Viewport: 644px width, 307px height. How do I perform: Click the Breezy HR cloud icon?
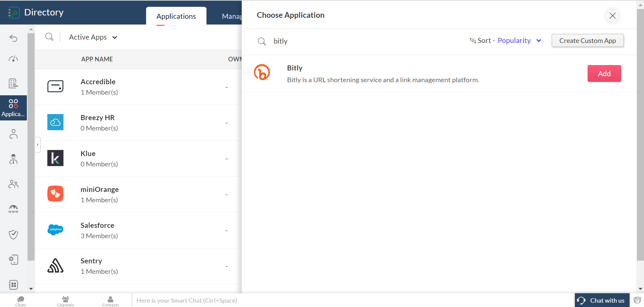[55, 122]
